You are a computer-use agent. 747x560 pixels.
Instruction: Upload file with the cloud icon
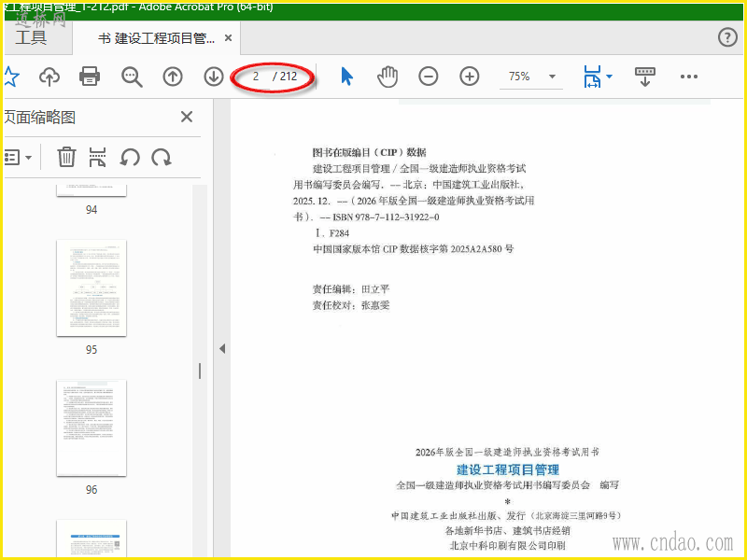(49, 77)
